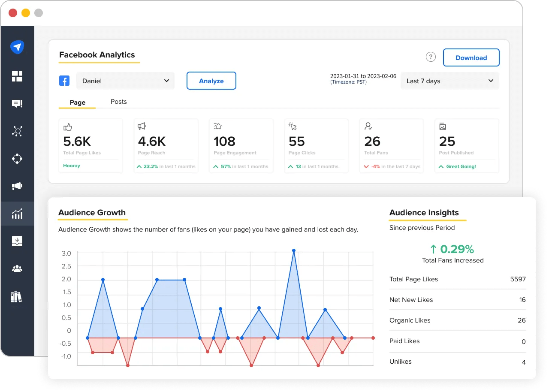This screenshot has height=392, width=549.
Task: Click the Facebook icon beside Daniel
Action: tap(64, 81)
